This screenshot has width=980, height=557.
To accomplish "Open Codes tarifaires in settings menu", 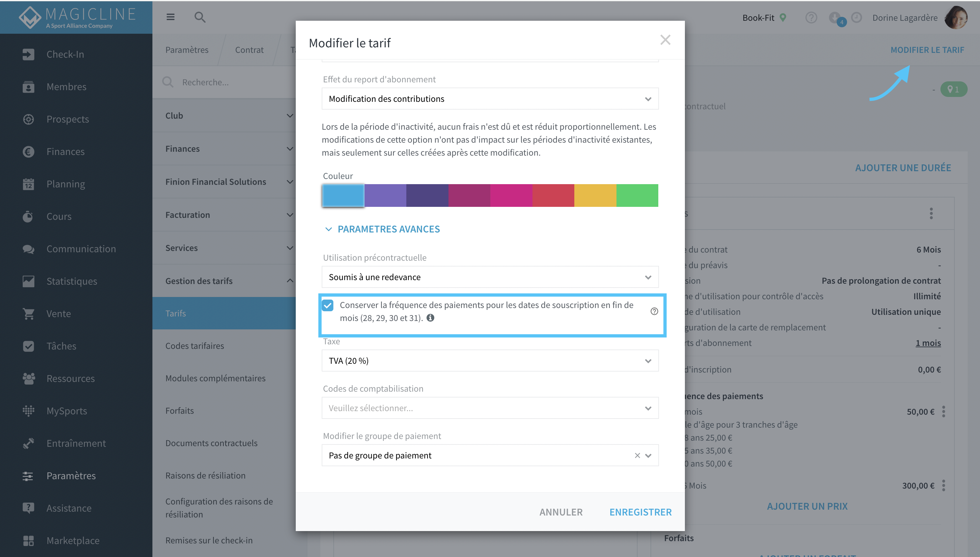I will coord(195,346).
